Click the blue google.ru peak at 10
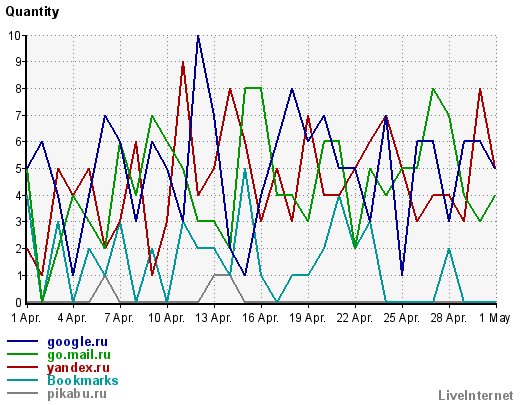The height and width of the screenshot is (405, 520). click(198, 36)
